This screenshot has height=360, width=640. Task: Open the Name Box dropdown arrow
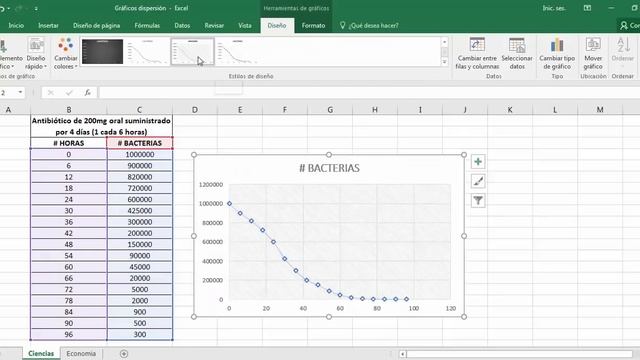[20, 93]
